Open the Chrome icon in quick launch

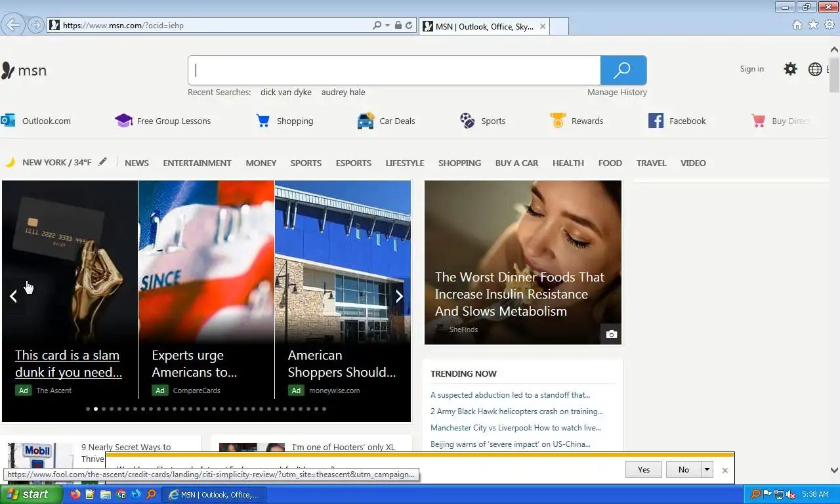coord(121,494)
